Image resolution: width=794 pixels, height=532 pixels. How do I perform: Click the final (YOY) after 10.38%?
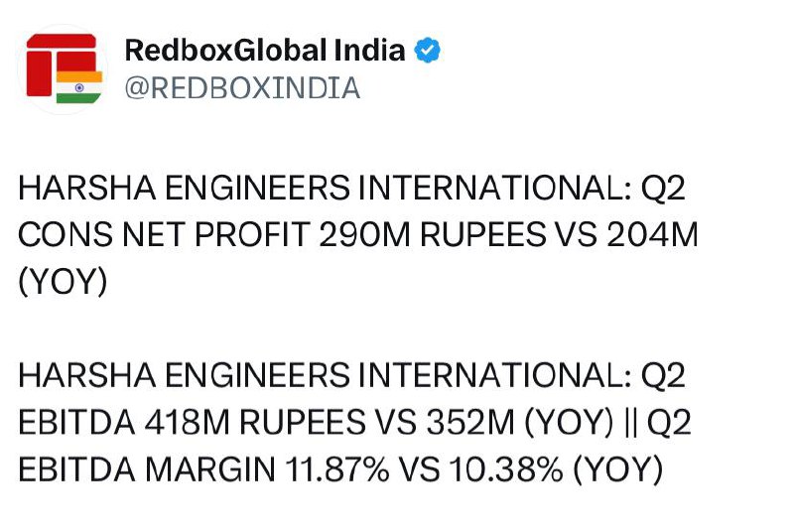click(x=618, y=469)
